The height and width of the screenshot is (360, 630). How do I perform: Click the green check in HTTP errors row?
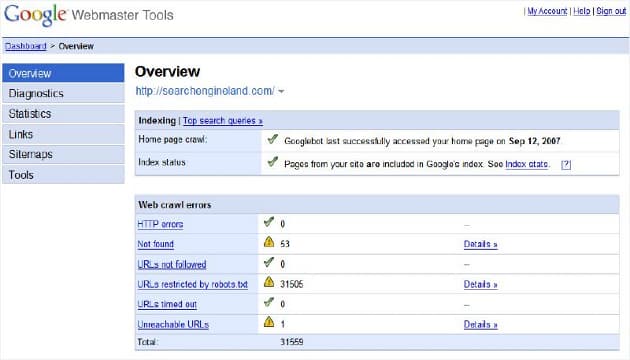[269, 222]
